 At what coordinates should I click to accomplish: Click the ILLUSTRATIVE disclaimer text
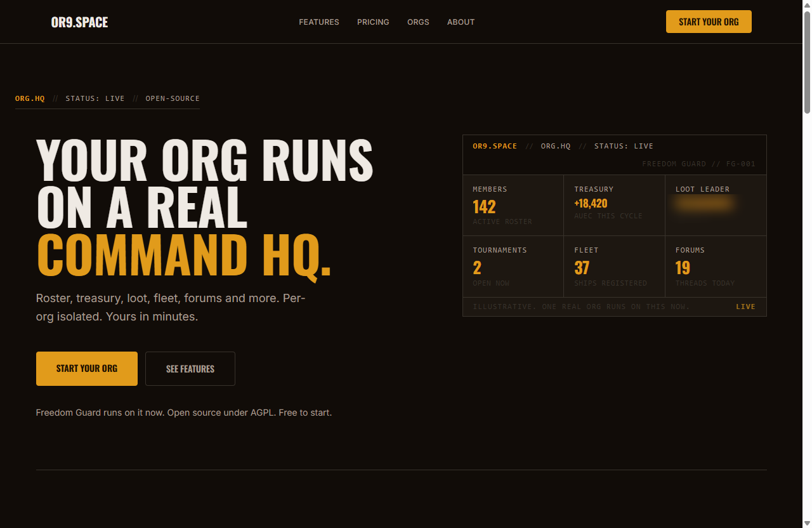[x=581, y=307]
